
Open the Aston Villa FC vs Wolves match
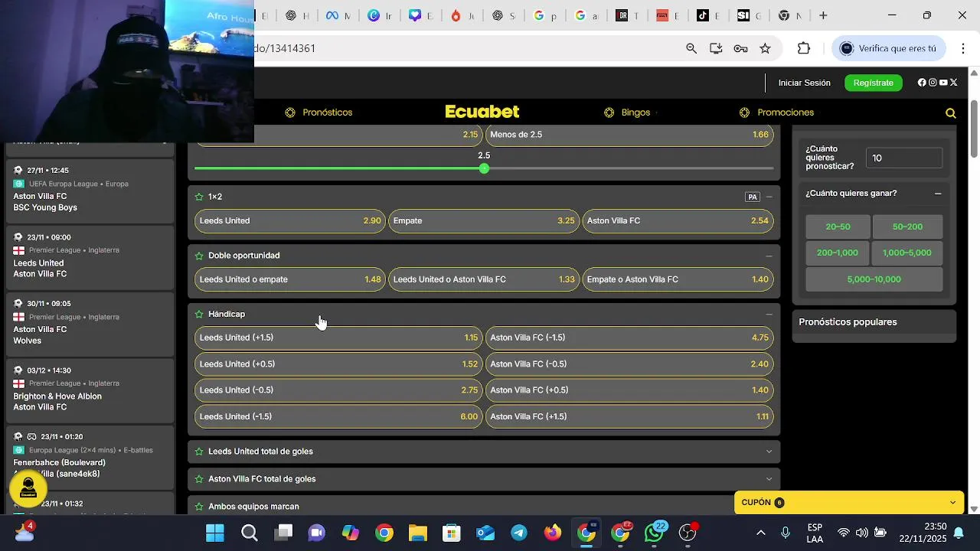pyautogui.click(x=90, y=323)
